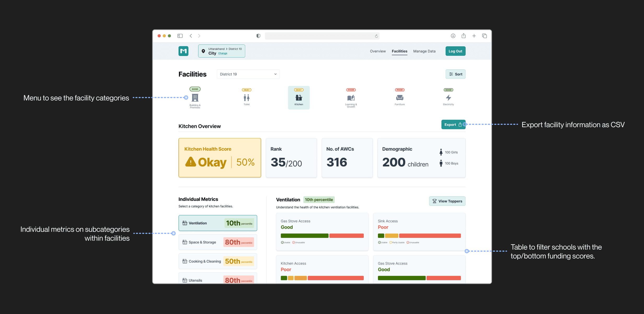
Task: Click the 10th percentile badge near Ventilation heading
Action: (319, 200)
